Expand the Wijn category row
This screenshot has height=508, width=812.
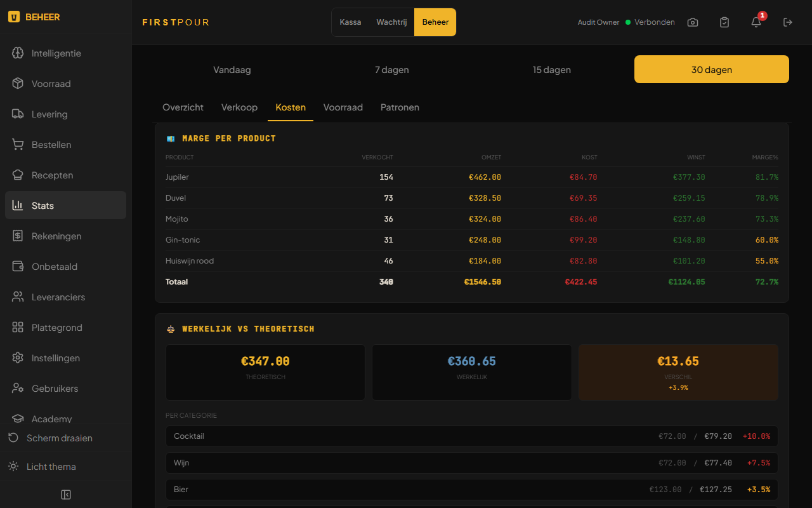pyautogui.click(x=472, y=463)
